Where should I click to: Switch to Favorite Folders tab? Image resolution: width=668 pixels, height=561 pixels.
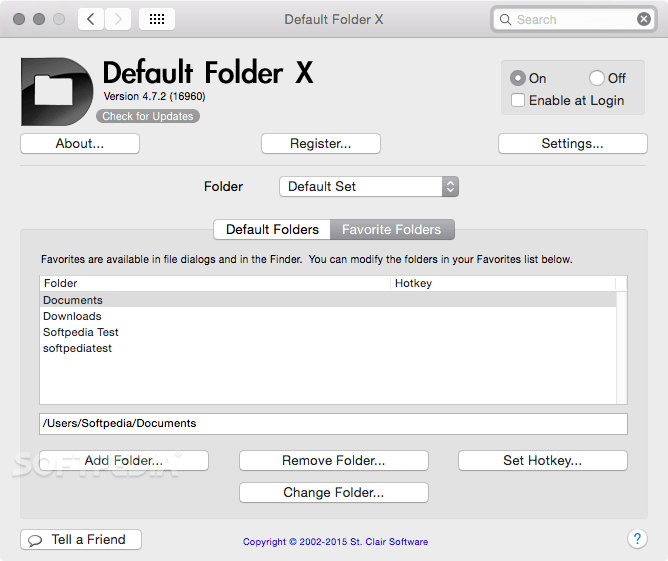tap(392, 230)
